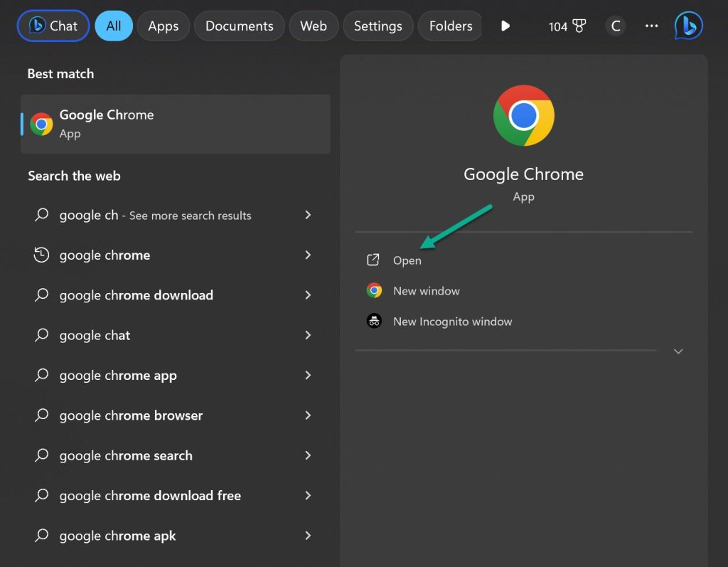
Task: Click the New Incognito window icon
Action: (x=374, y=322)
